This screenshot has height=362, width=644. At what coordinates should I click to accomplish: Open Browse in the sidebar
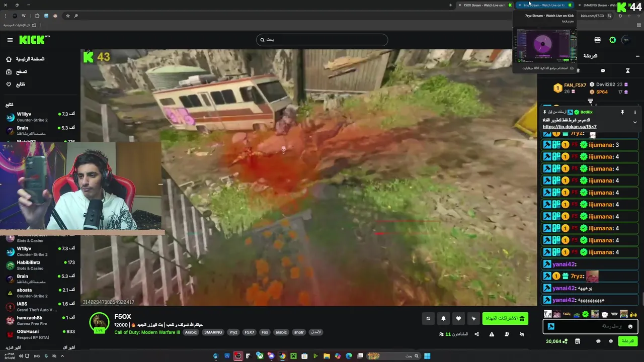pyautogui.click(x=17, y=72)
